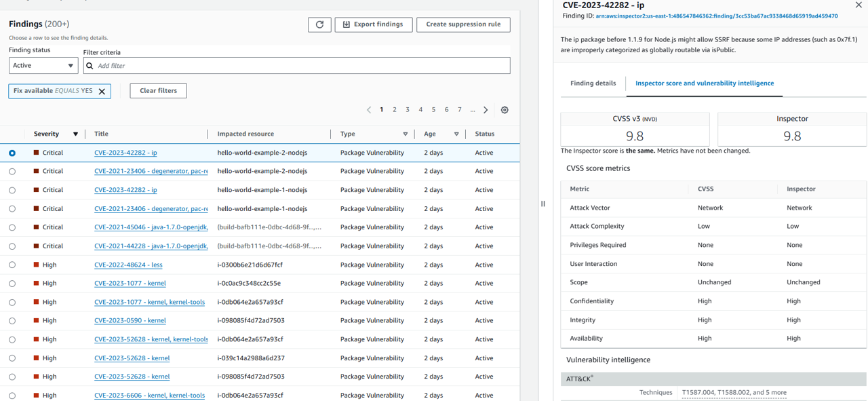The image size is (868, 401).
Task: Open the finding ID ARN link
Action: coord(717,16)
